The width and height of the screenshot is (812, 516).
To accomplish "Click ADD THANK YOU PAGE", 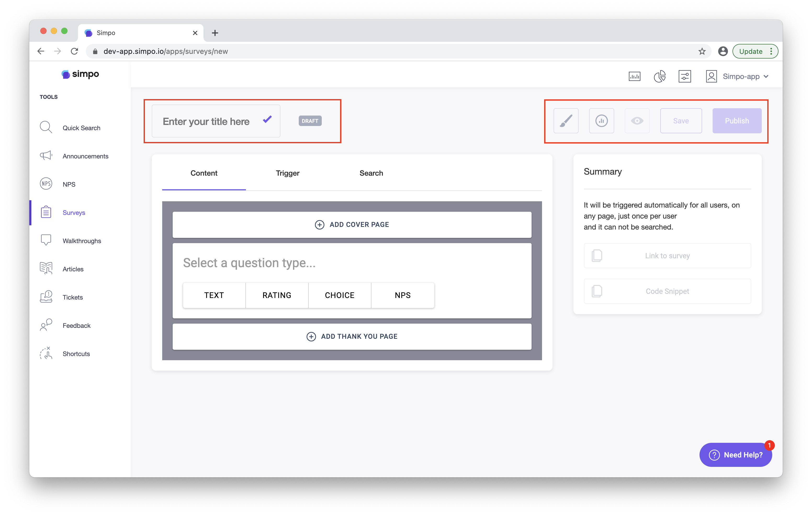I will 352,336.
